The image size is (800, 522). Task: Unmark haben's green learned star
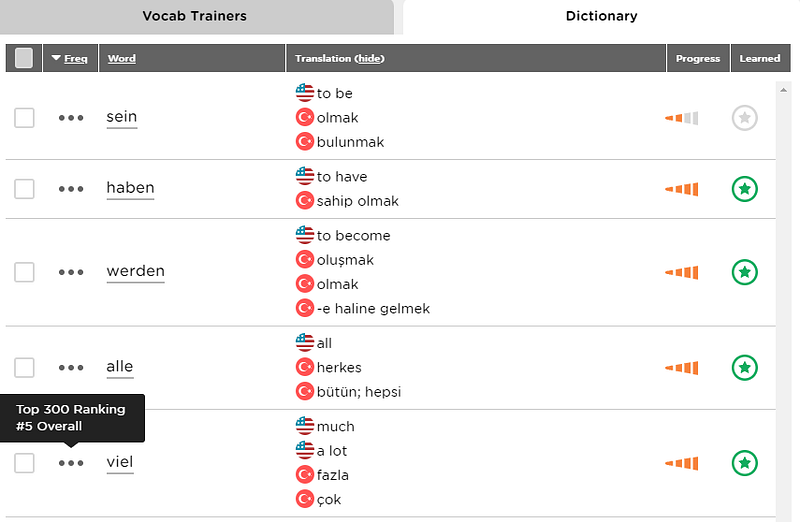pyautogui.click(x=744, y=189)
